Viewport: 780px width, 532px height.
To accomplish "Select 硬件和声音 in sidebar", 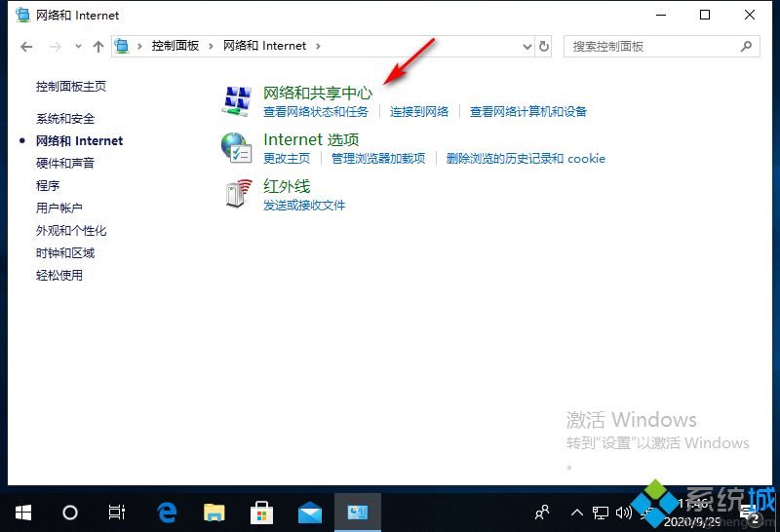I will click(x=65, y=163).
